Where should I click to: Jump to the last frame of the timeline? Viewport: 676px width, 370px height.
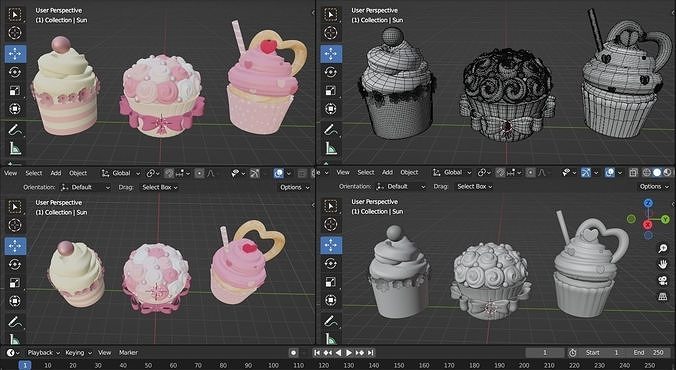click(x=371, y=353)
